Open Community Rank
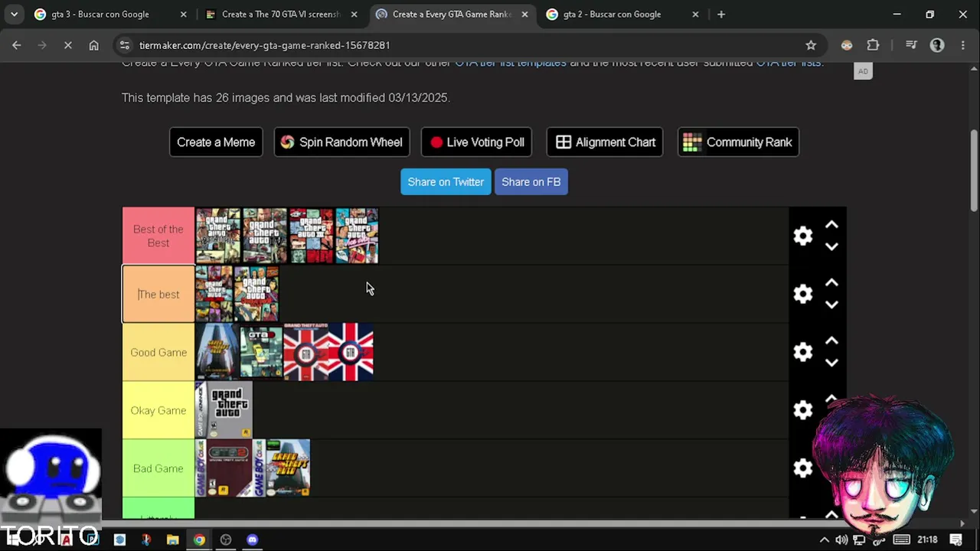Image resolution: width=980 pixels, height=551 pixels. (738, 142)
